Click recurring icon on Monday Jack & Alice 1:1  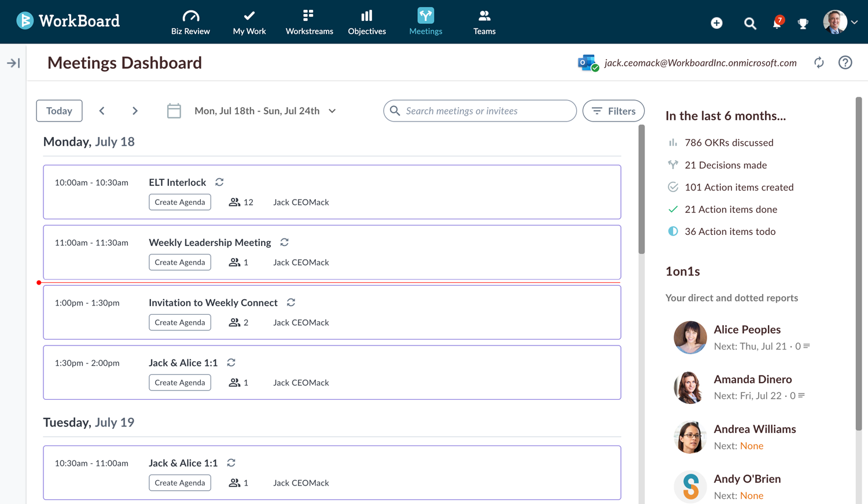(231, 363)
